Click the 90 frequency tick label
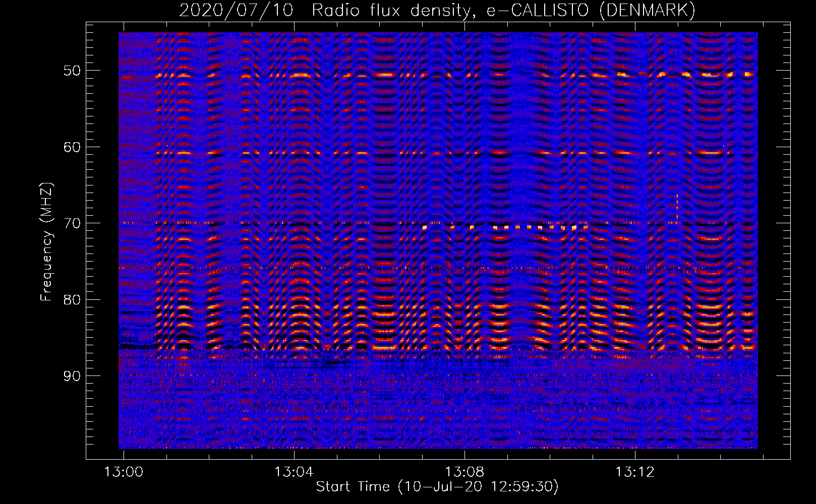Image resolution: width=816 pixels, height=504 pixels. point(72,376)
